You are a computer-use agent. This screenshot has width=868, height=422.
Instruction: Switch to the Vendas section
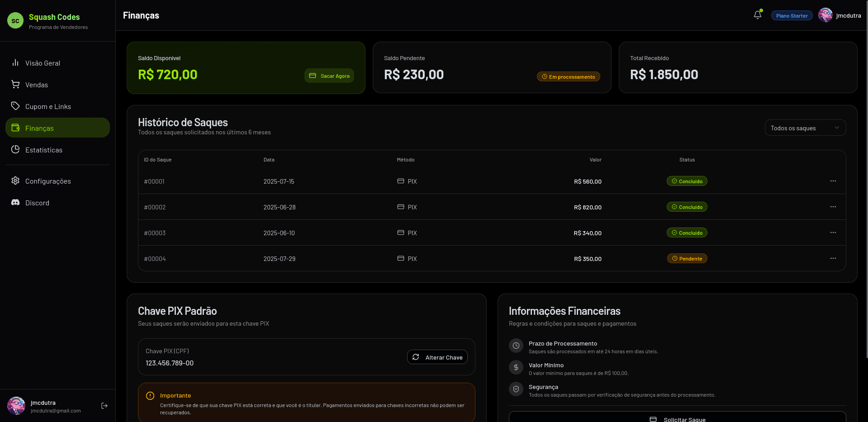[37, 85]
